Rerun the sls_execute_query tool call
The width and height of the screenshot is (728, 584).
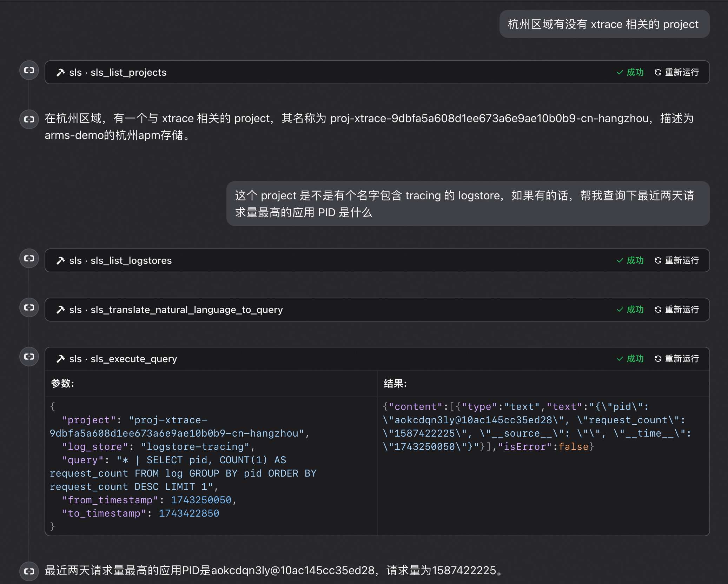(x=677, y=359)
